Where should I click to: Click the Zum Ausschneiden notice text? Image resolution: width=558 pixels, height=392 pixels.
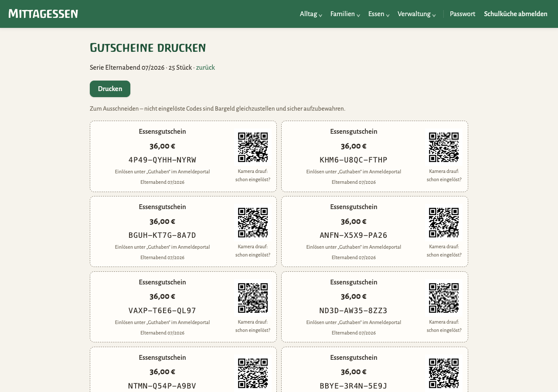pyautogui.click(x=218, y=108)
